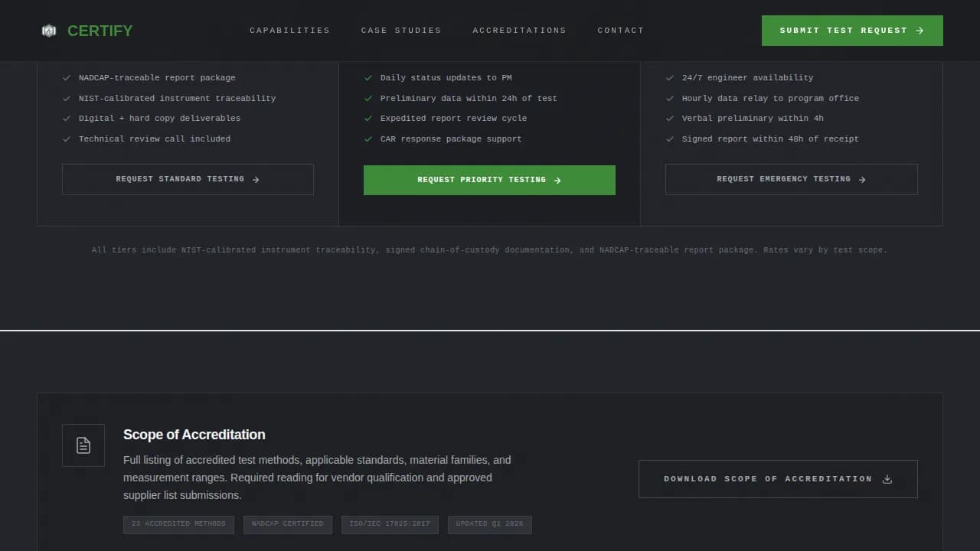Click the arrow icon in Submit Test Request
Image resolution: width=980 pixels, height=551 pixels.
pyautogui.click(x=918, y=30)
